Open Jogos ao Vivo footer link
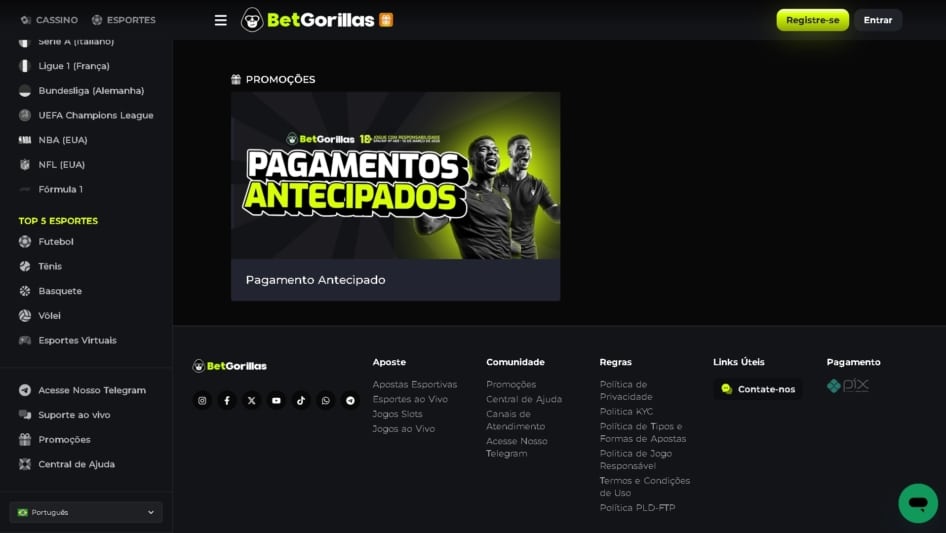The height and width of the screenshot is (533, 946). 403,429
